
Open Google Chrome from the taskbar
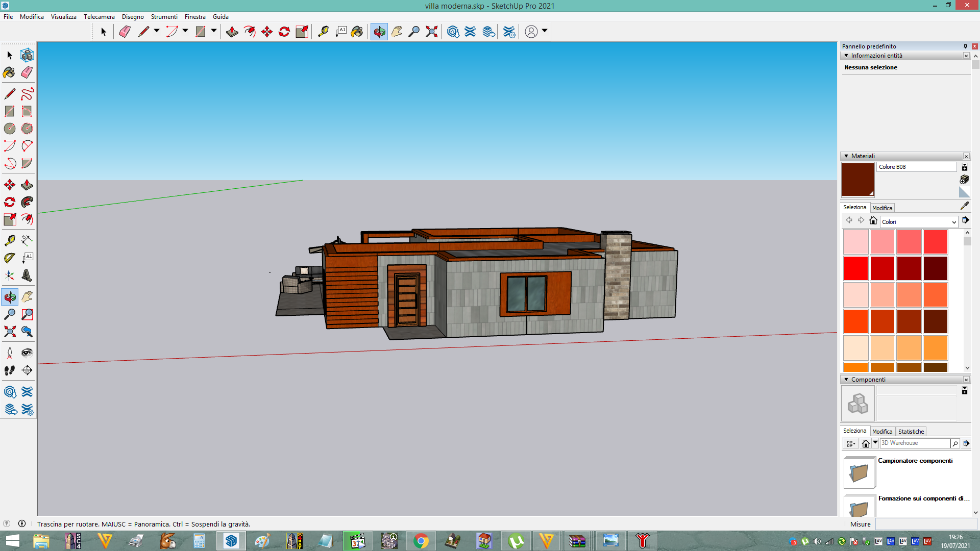pyautogui.click(x=421, y=541)
